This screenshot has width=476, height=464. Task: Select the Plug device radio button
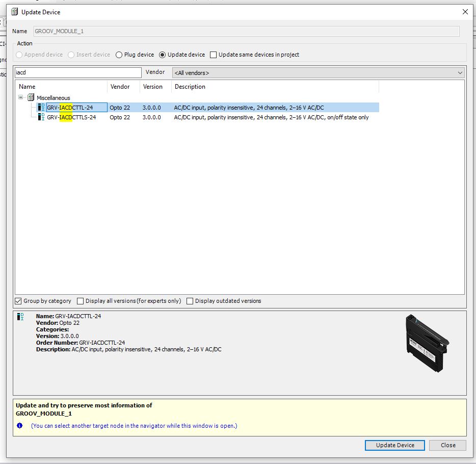(119, 55)
